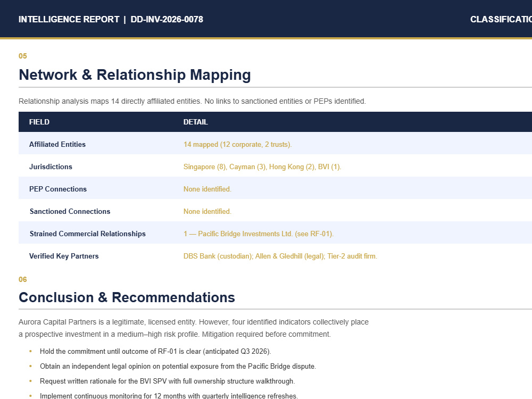Viewport: 532px width, 399px height.
Task: Click the FIELD column header
Action: 39,122
